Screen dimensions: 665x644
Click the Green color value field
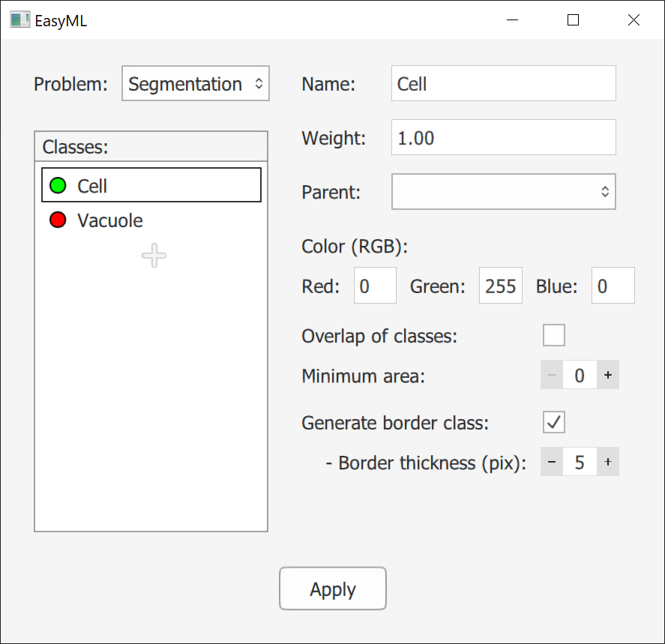(500, 286)
